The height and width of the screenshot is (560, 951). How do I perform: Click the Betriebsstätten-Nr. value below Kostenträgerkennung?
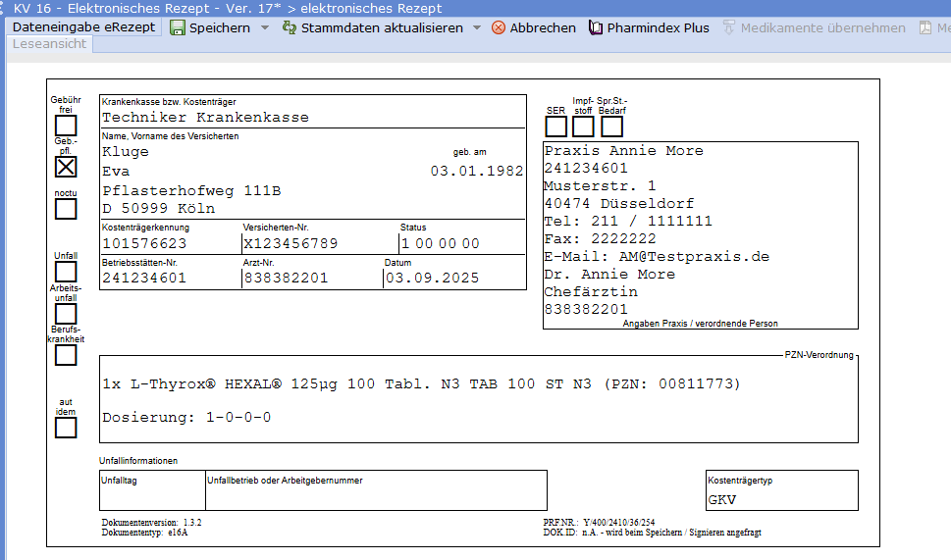pyautogui.click(x=144, y=279)
